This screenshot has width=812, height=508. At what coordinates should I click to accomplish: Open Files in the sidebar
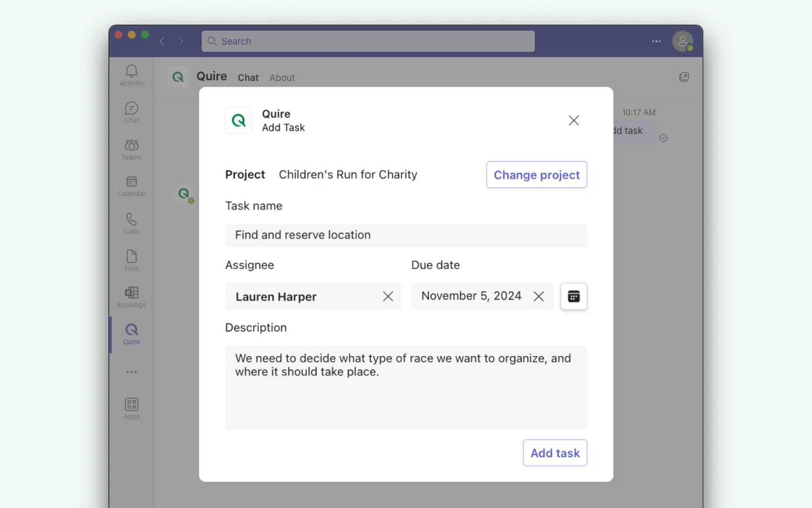131,261
